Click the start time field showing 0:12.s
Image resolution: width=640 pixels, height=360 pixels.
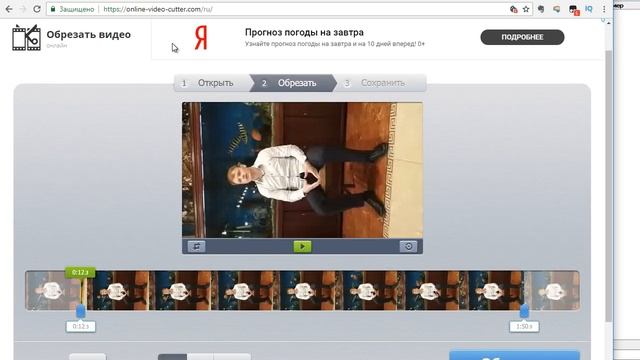81,327
